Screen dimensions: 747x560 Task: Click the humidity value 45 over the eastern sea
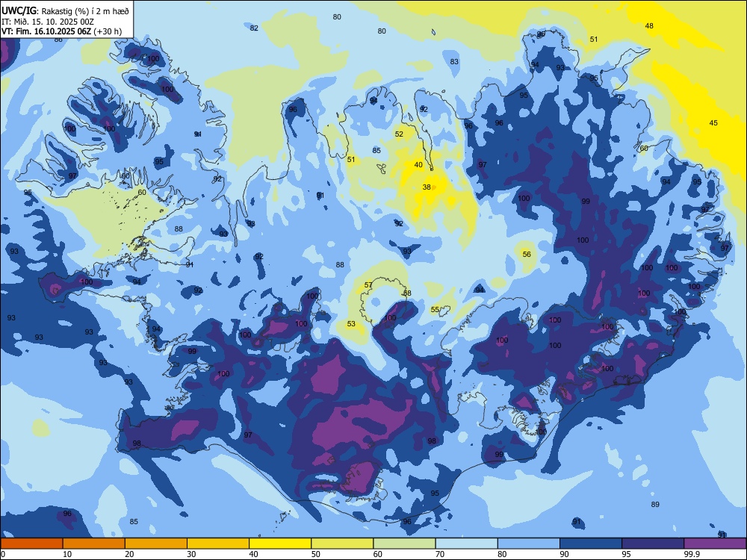(713, 123)
